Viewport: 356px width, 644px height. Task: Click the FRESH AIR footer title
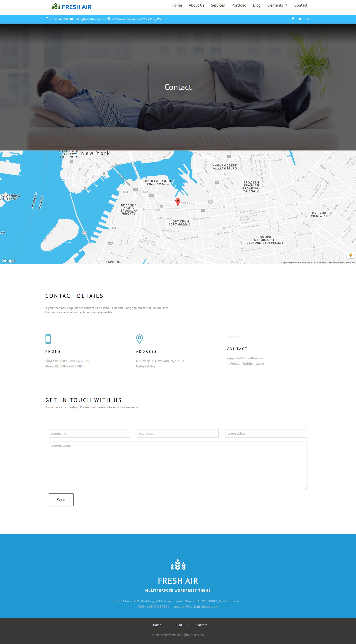tap(178, 581)
